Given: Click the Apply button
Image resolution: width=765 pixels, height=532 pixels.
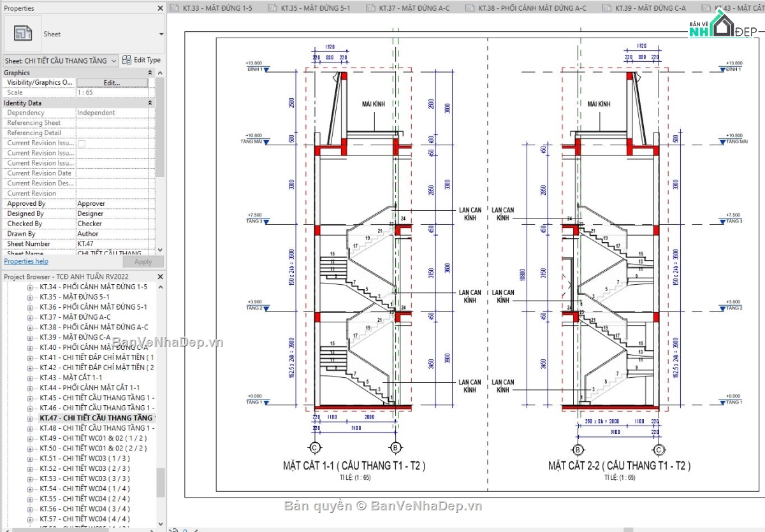Looking at the screenshot, I should [143, 261].
